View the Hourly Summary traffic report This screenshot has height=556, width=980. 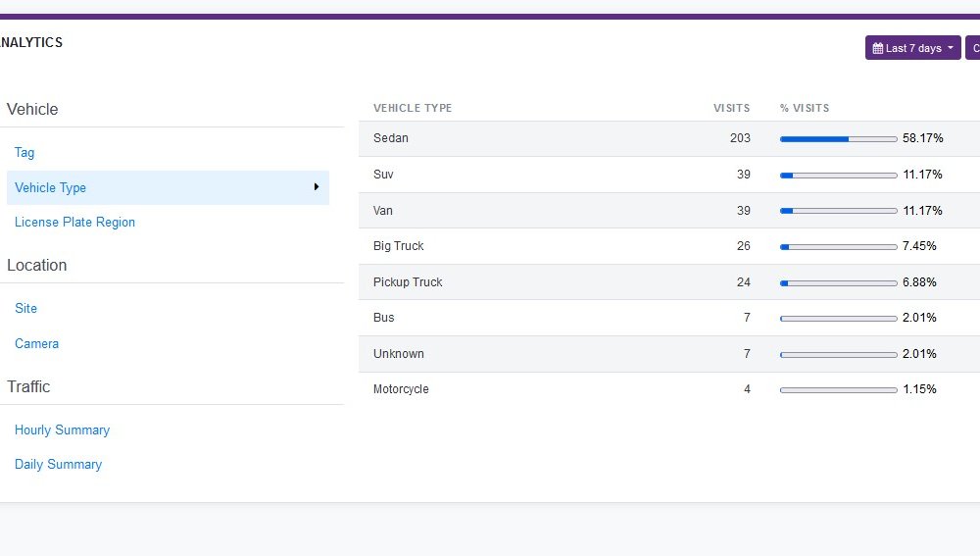click(x=62, y=430)
